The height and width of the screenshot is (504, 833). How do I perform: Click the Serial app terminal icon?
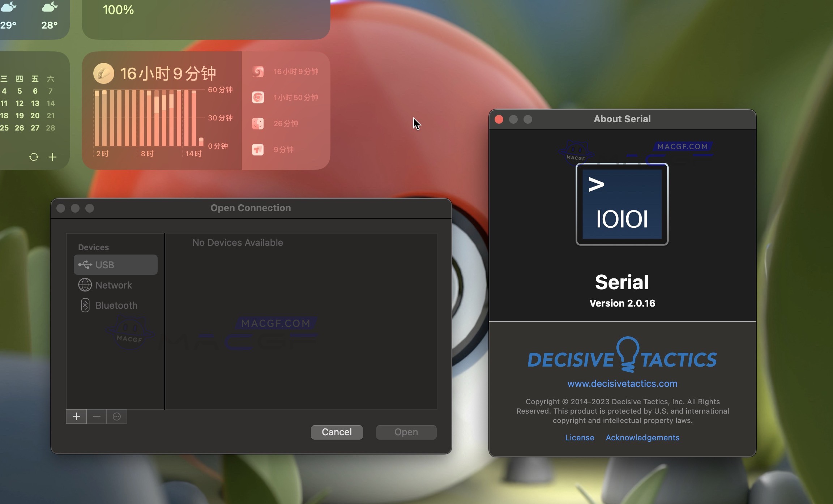point(622,204)
